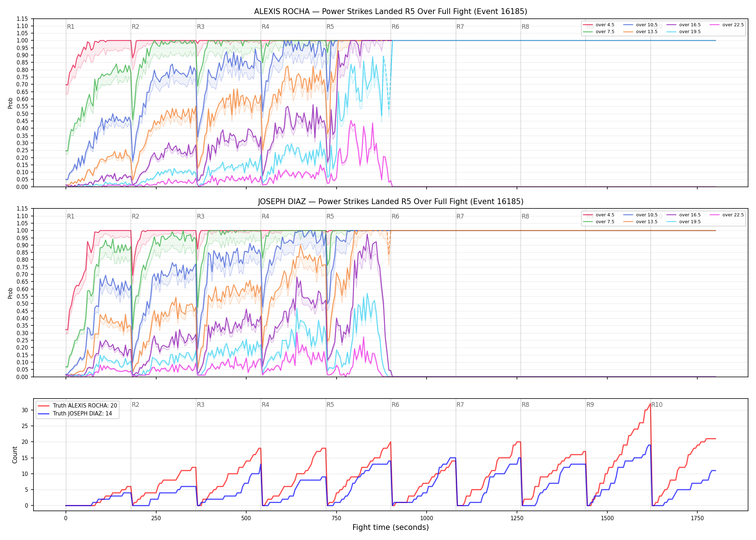
Task: Click y-axis tick 15 on Count chart
Action: (25, 458)
